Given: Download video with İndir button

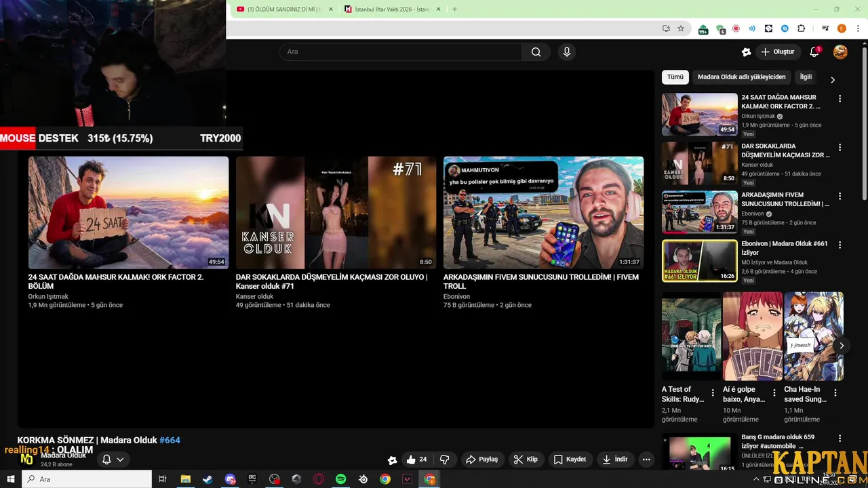Looking at the screenshot, I should point(615,460).
